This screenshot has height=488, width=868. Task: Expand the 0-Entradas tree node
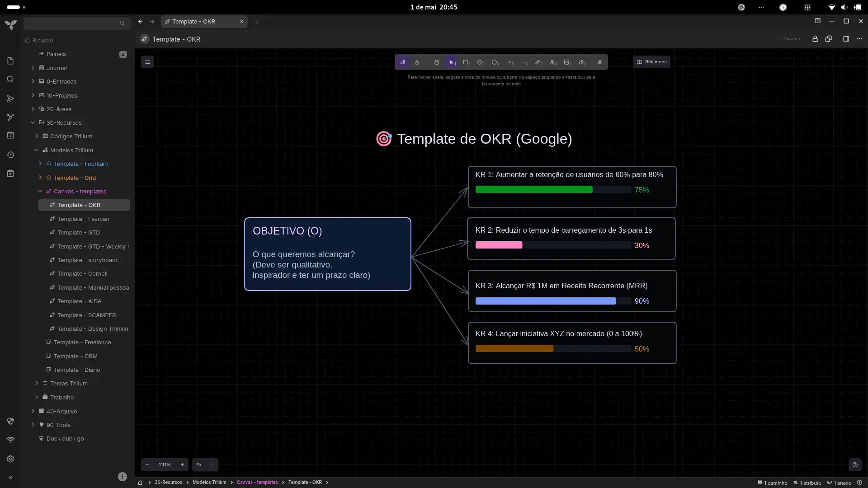point(33,81)
